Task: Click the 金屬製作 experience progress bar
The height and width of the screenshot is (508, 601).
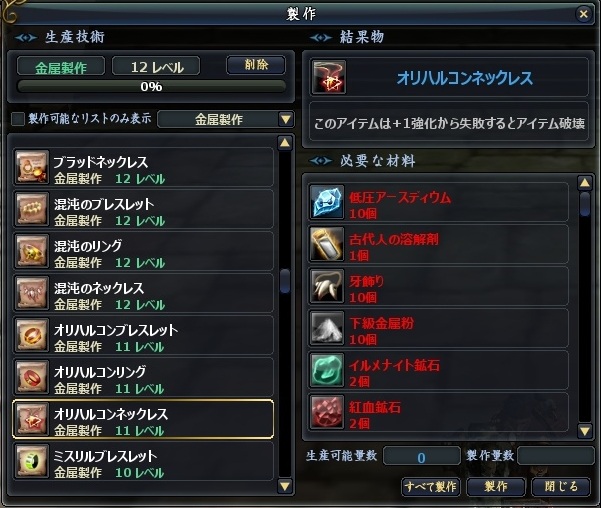Action: (x=151, y=87)
